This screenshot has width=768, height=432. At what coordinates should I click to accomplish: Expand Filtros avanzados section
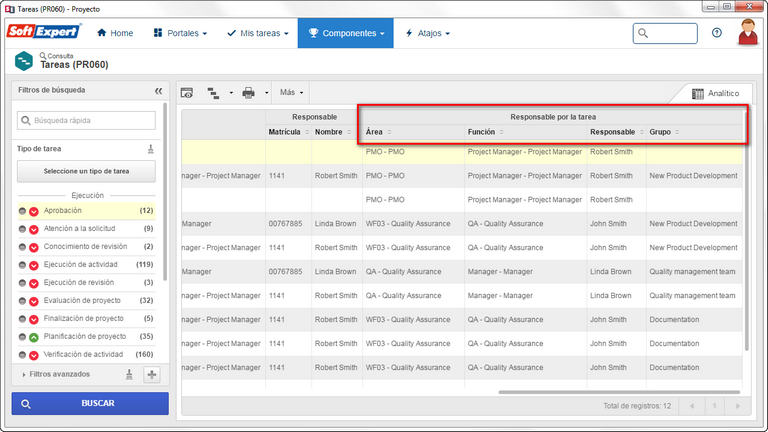coord(56,374)
